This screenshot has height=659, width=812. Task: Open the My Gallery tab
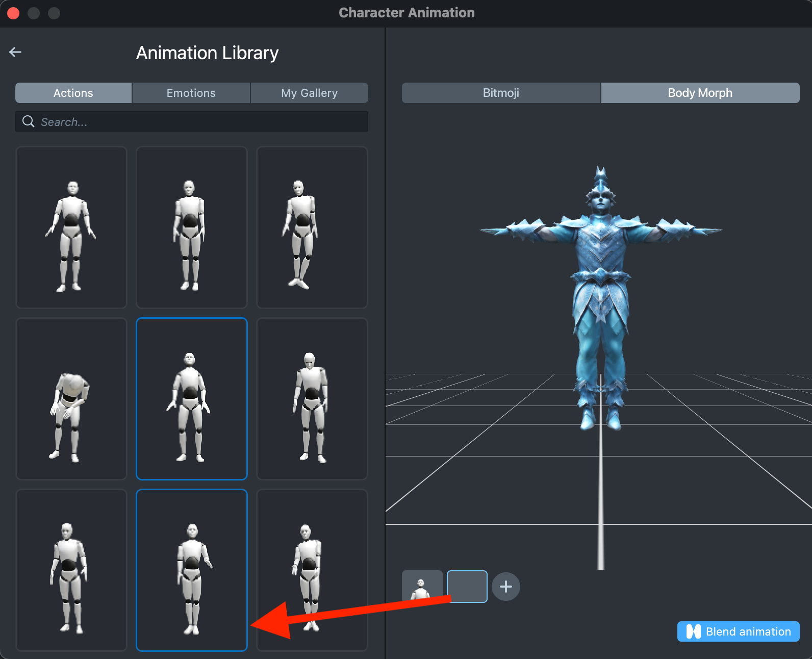(309, 93)
